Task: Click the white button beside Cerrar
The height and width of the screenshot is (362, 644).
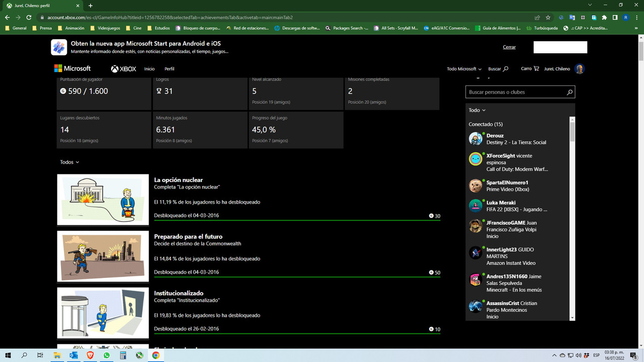Action: click(x=560, y=47)
